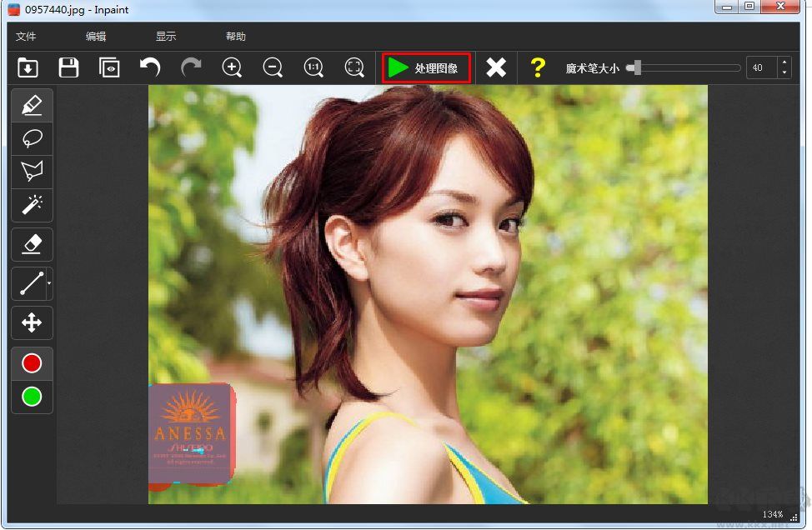
Task: Undo the last action
Action: pos(150,67)
